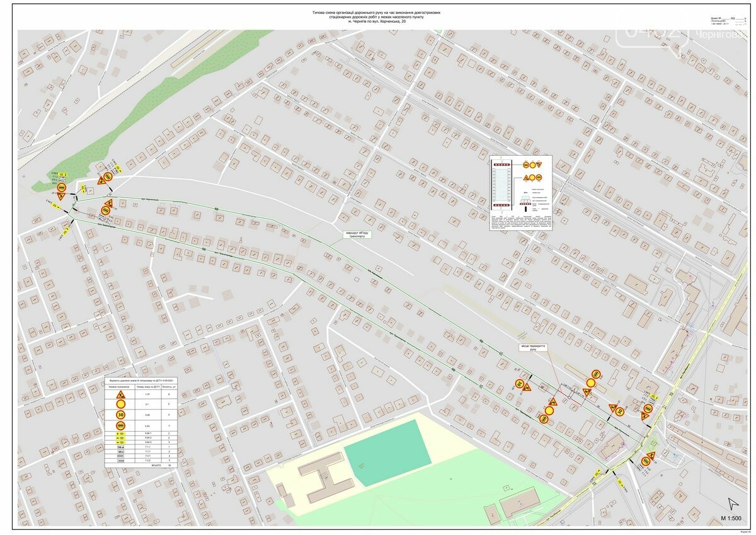Viewport: 756px width, 535px height.
Task: Click the M 1:500 scale label
Action: tap(732, 519)
